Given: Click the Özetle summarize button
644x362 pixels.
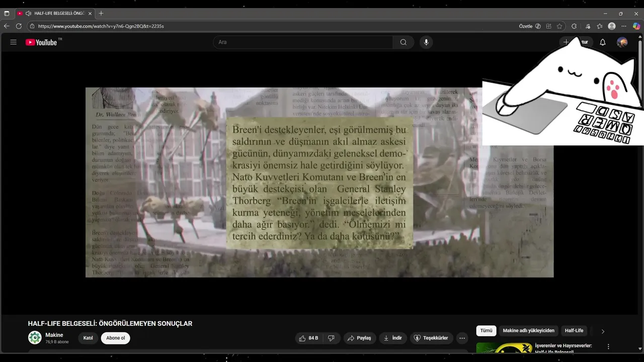Looking at the screenshot, I should [526, 26].
